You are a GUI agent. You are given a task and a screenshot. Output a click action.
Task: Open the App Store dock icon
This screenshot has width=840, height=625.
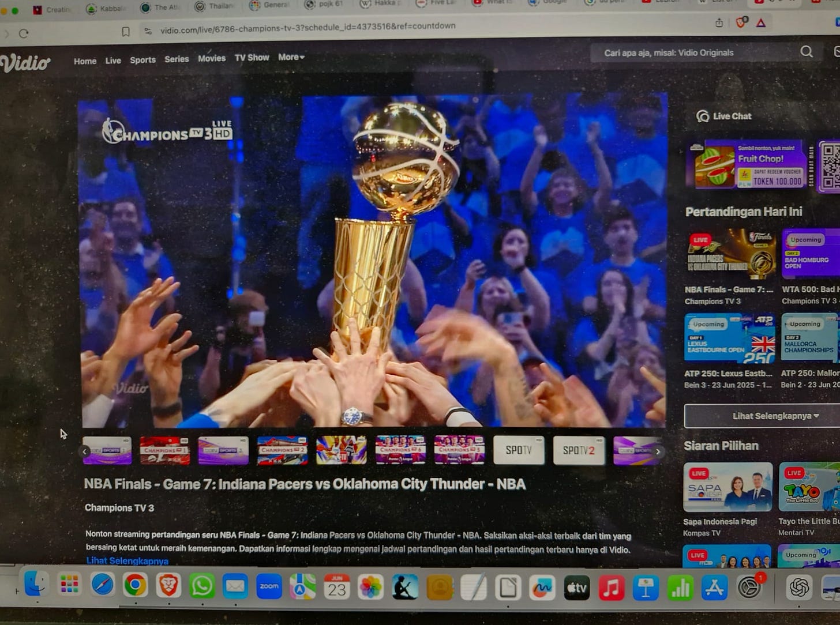coord(714,588)
